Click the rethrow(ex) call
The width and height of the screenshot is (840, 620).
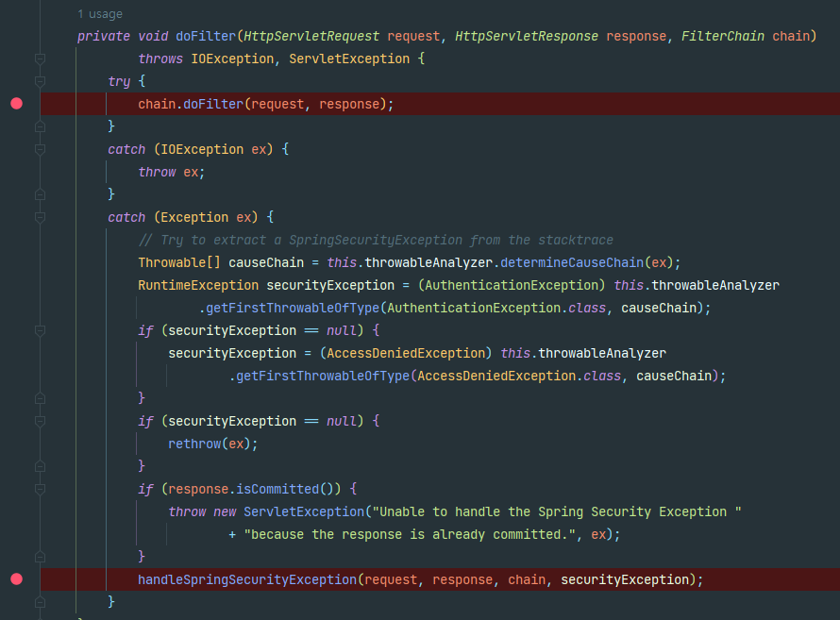210,444
